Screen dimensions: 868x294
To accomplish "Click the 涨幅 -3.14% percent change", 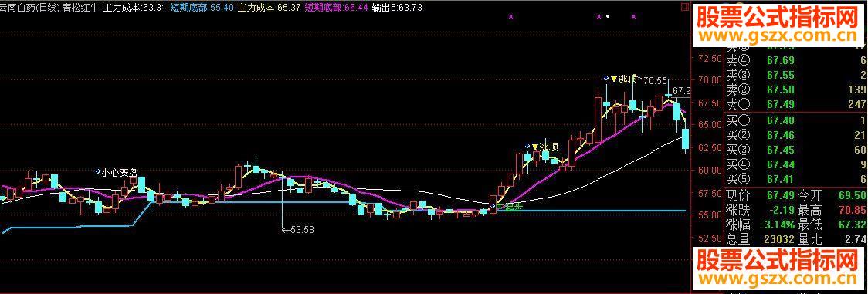I will (x=760, y=225).
